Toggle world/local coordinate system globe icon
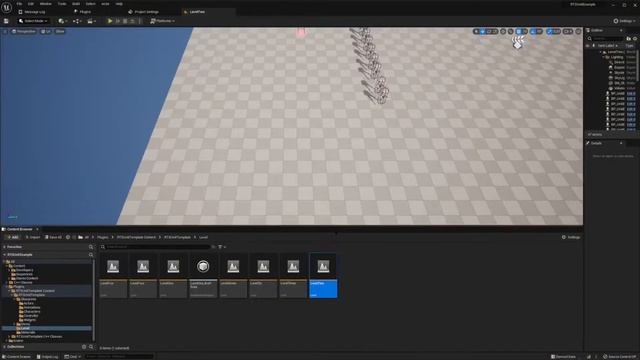Image resolution: width=640 pixels, height=360 pixels. pos(503,31)
